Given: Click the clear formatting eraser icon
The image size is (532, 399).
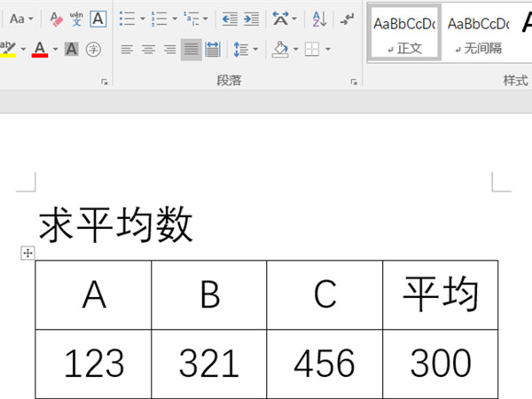Looking at the screenshot, I should click(x=55, y=19).
